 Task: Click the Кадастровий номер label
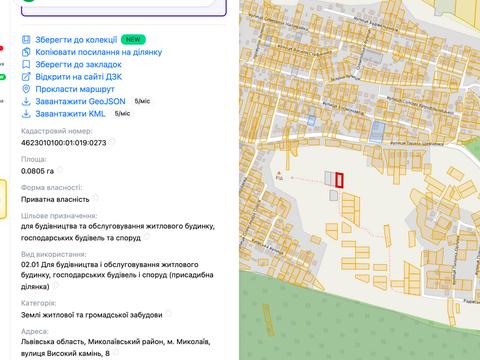[x=57, y=131]
